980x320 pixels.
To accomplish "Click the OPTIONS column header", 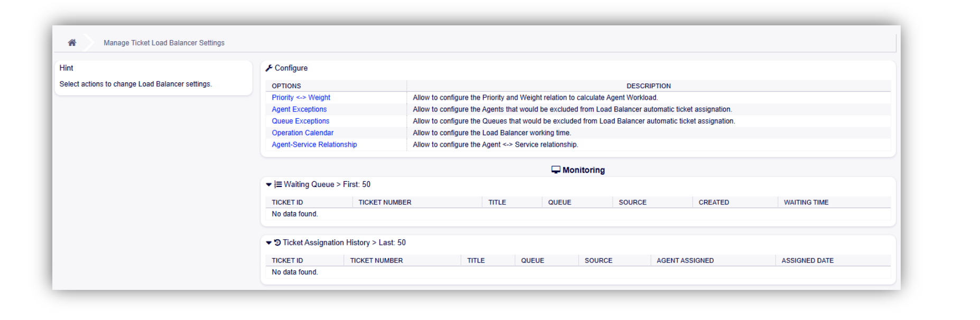I will coord(286,86).
